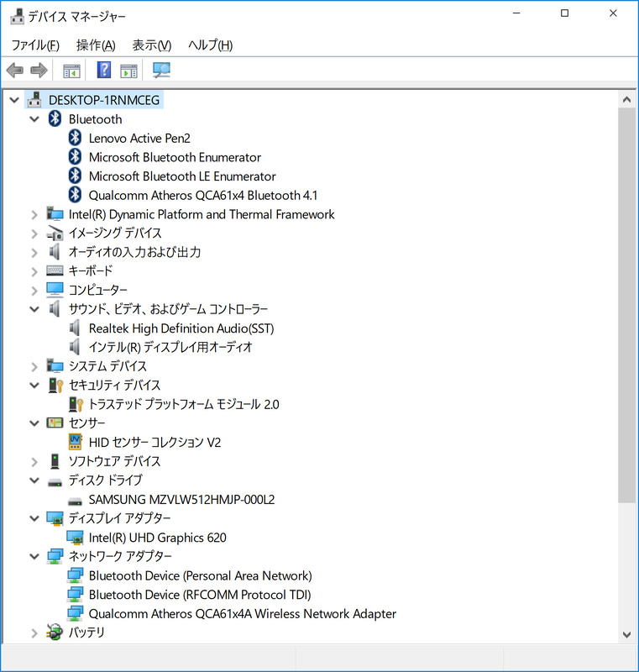639x672 pixels.
Task: Select Microsoft Bluetooth Enumerator
Action: [x=175, y=157]
